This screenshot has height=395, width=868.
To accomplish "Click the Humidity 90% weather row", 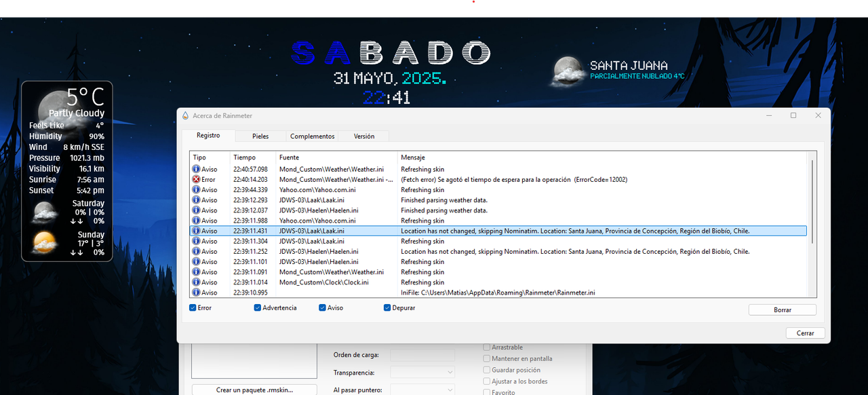I will pyautogui.click(x=66, y=136).
